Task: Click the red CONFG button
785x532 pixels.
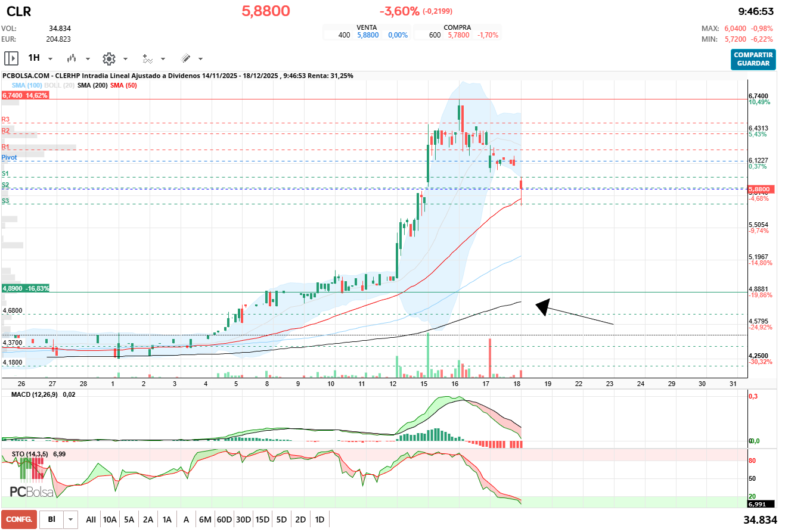Action: coord(18,519)
